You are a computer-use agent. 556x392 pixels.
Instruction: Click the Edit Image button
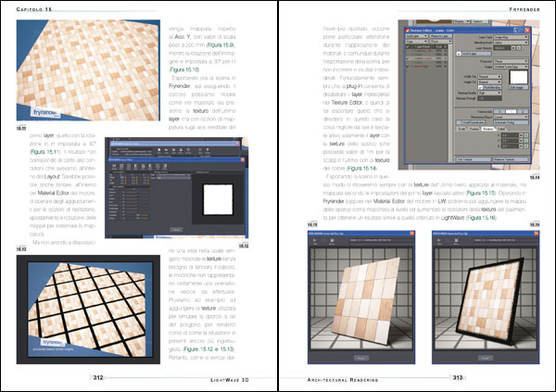[x=519, y=87]
